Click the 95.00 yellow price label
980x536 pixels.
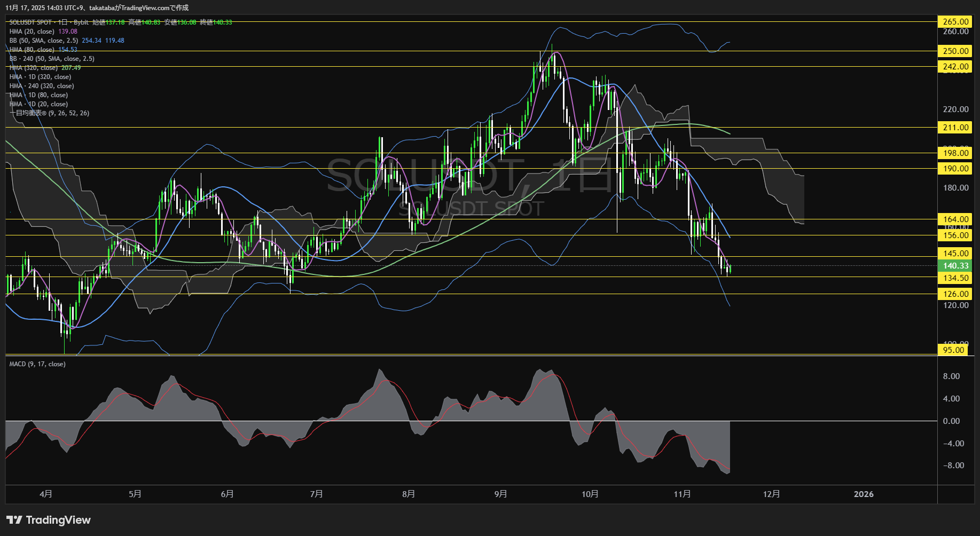click(x=953, y=350)
